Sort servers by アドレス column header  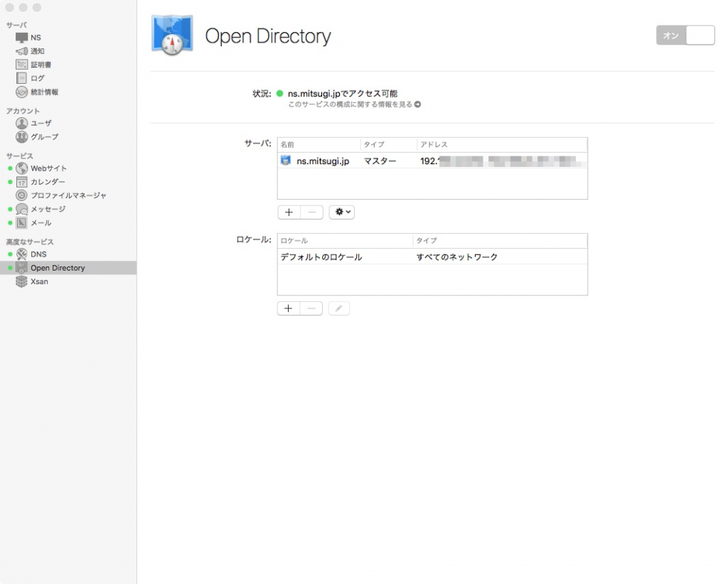click(502, 145)
